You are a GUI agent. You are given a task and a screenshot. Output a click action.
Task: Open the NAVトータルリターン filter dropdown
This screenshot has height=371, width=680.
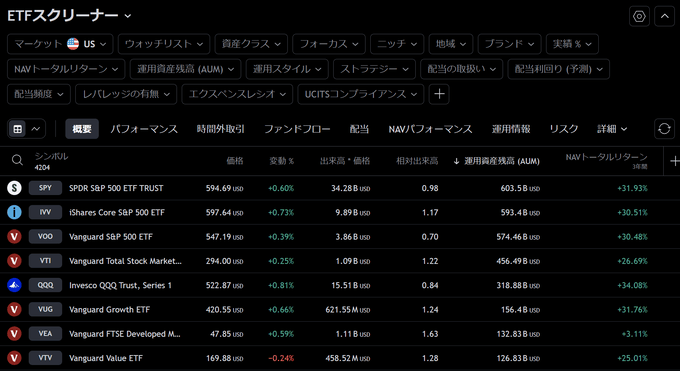66,69
